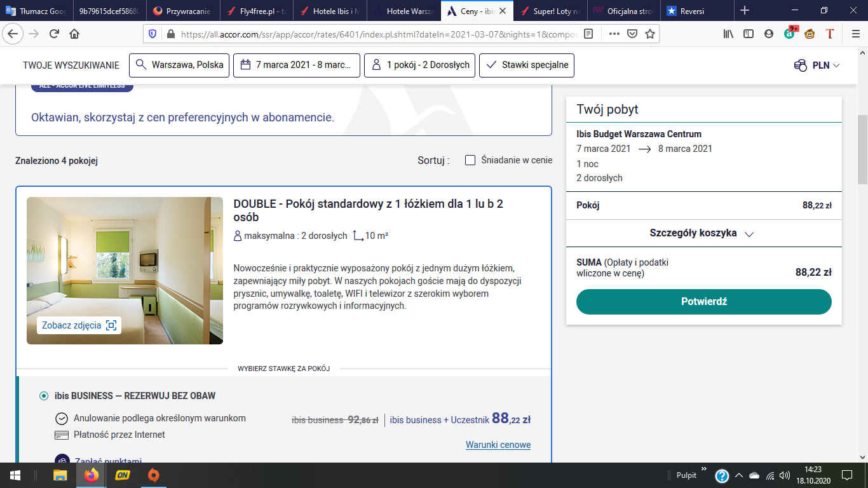Switch to the Tłumacz Google tab
Viewport: 868px width, 488px height.
37,11
